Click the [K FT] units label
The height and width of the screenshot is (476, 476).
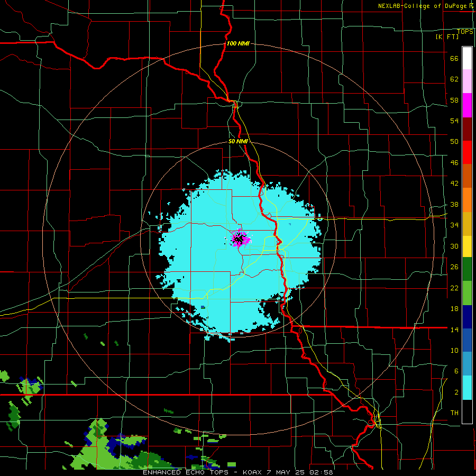click(x=447, y=37)
